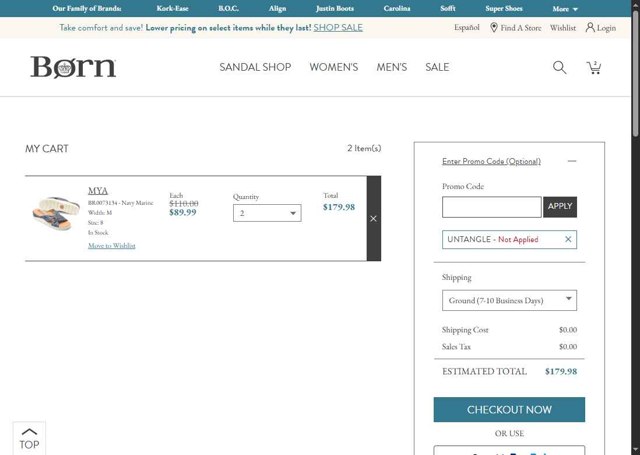Viewport: 640px width, 455px height.
Task: Switch language to Español
Action: (x=467, y=28)
